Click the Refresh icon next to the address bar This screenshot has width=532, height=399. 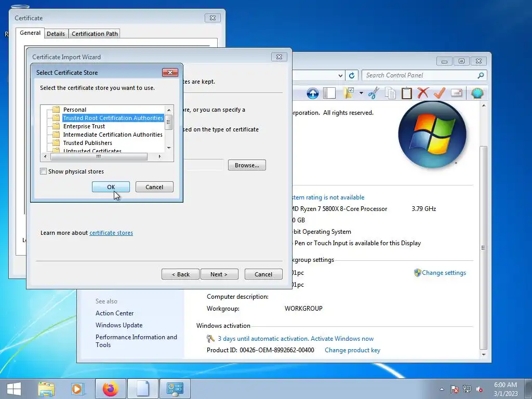coord(352,75)
